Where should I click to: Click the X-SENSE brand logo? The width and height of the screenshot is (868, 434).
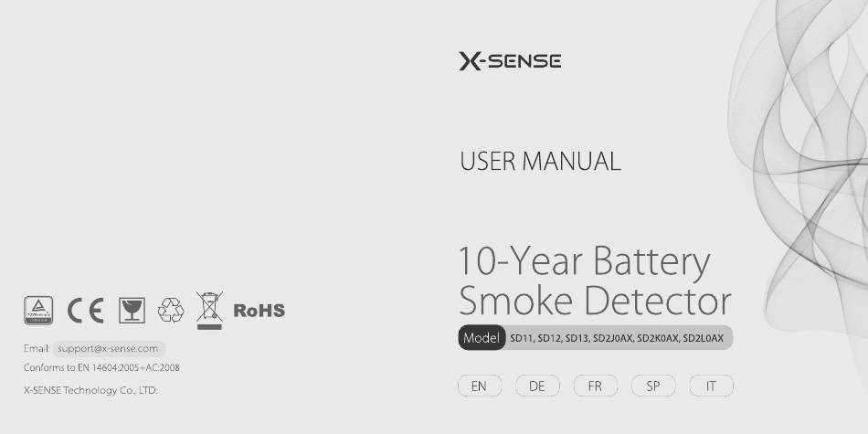510,61
